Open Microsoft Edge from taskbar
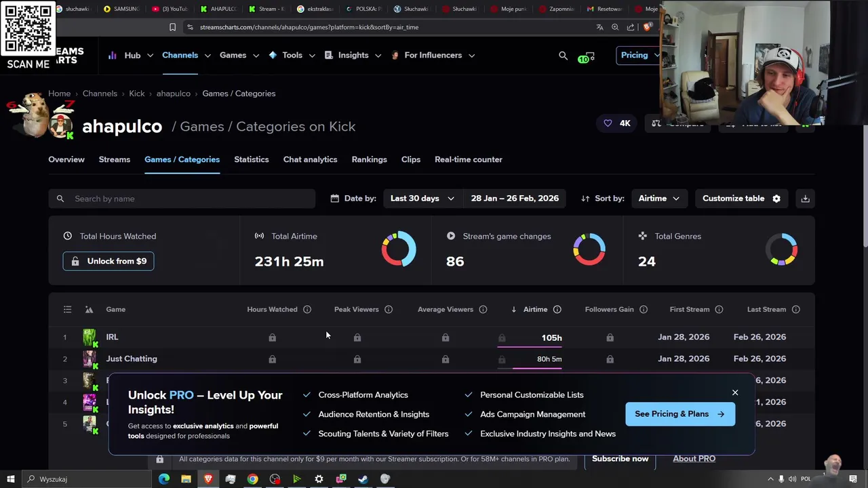868x488 pixels. [x=164, y=479]
